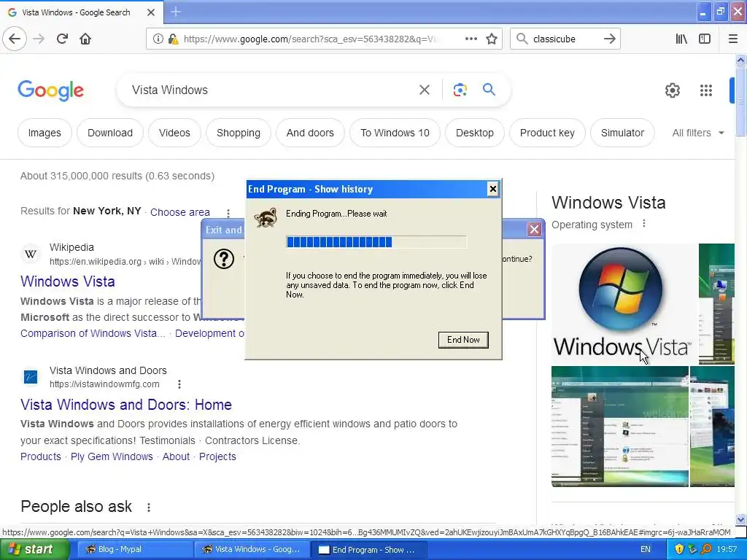Open page actions three-dot menu in the address bar
747x560 pixels.
[x=471, y=39]
